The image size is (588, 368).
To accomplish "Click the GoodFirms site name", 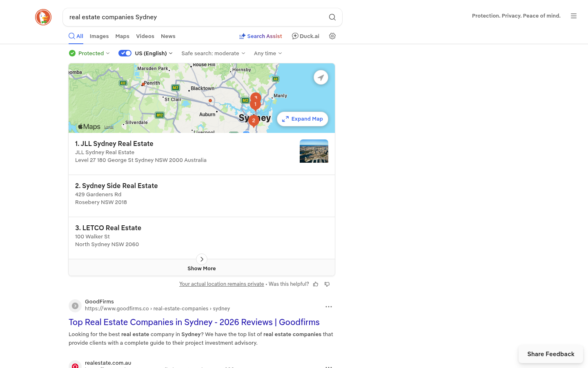I will click(x=99, y=302).
